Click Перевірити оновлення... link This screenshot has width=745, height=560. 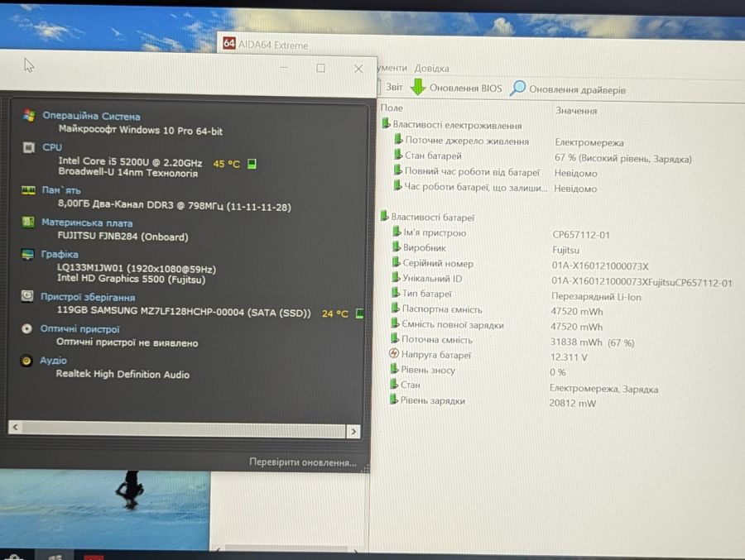click(303, 462)
